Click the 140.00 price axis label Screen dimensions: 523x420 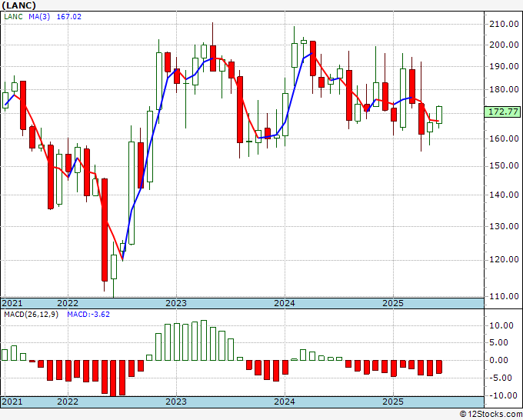coord(504,195)
